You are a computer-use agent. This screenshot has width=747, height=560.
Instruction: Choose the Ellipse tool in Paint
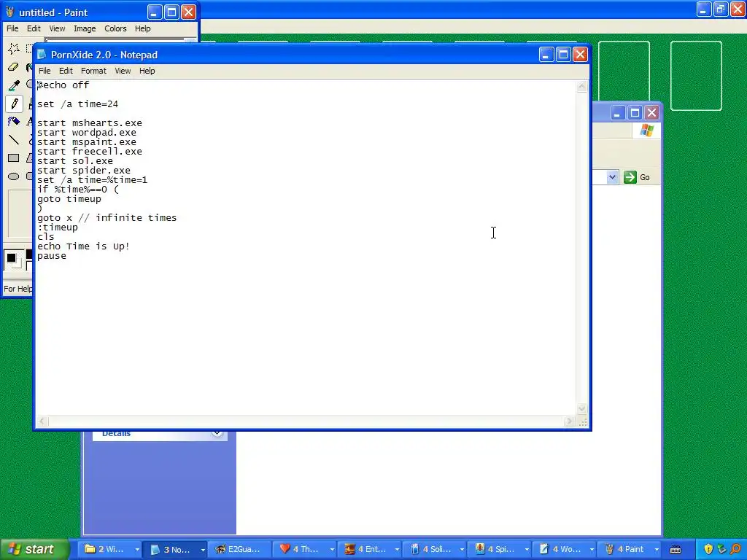[x=14, y=176]
